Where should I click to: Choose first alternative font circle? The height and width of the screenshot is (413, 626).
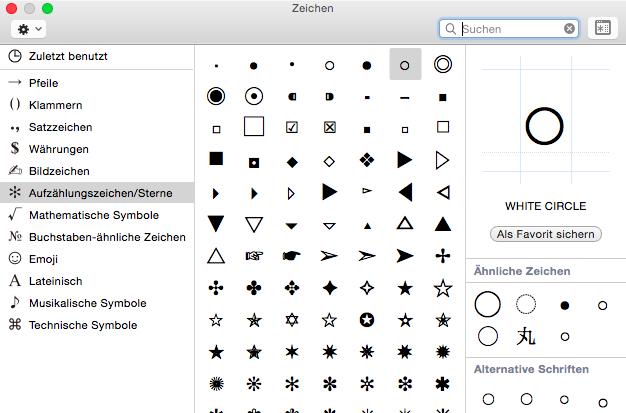tap(488, 399)
